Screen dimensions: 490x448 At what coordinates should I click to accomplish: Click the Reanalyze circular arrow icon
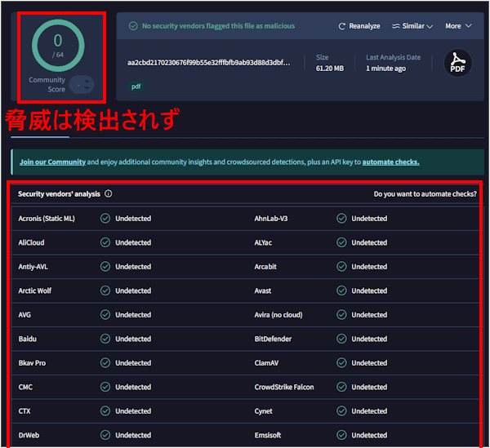point(342,26)
